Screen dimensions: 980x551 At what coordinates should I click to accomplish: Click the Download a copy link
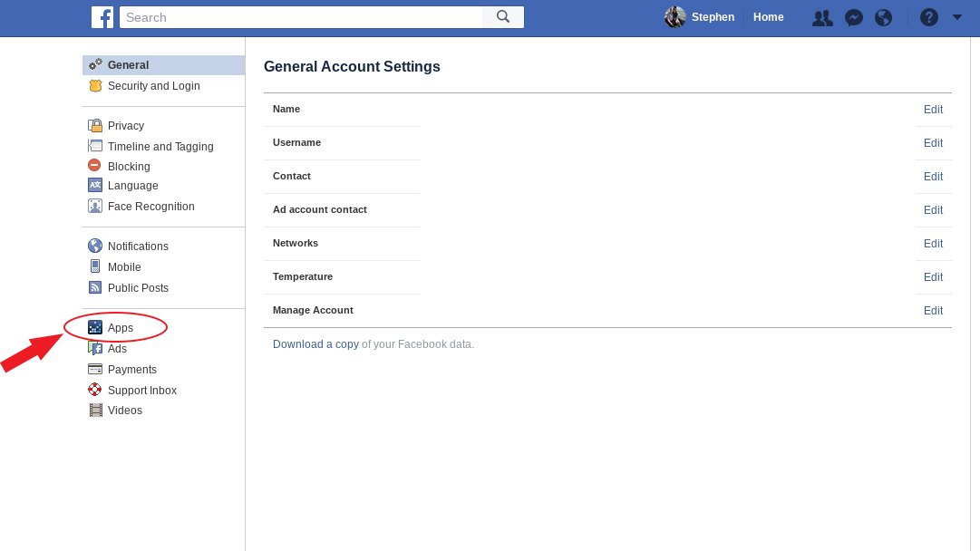[315, 344]
